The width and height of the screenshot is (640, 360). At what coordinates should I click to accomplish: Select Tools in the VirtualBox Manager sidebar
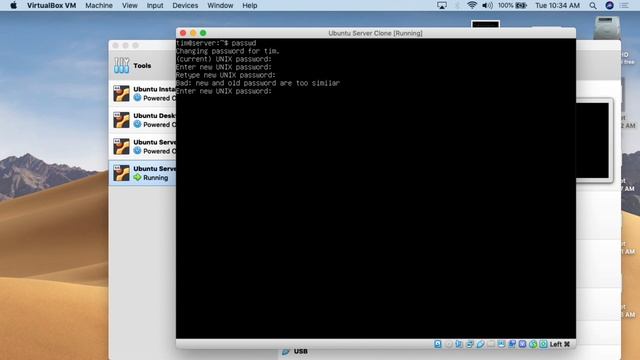click(x=142, y=66)
